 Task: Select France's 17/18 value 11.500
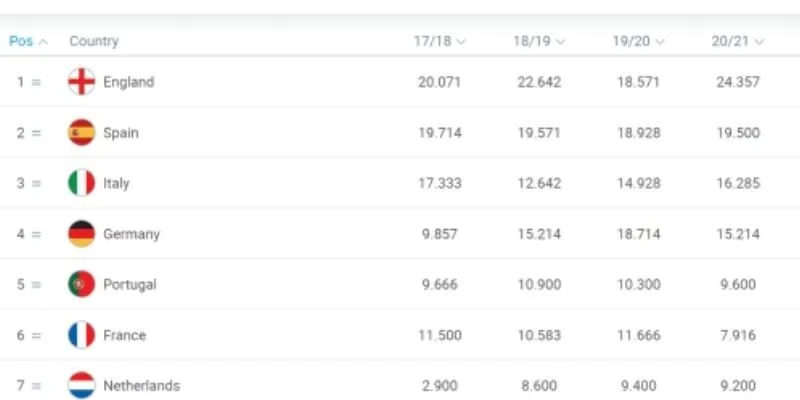pyautogui.click(x=439, y=335)
